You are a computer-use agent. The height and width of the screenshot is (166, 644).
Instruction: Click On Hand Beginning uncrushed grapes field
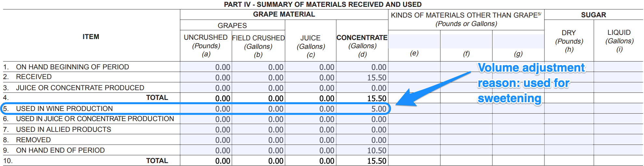pyautogui.click(x=206, y=67)
